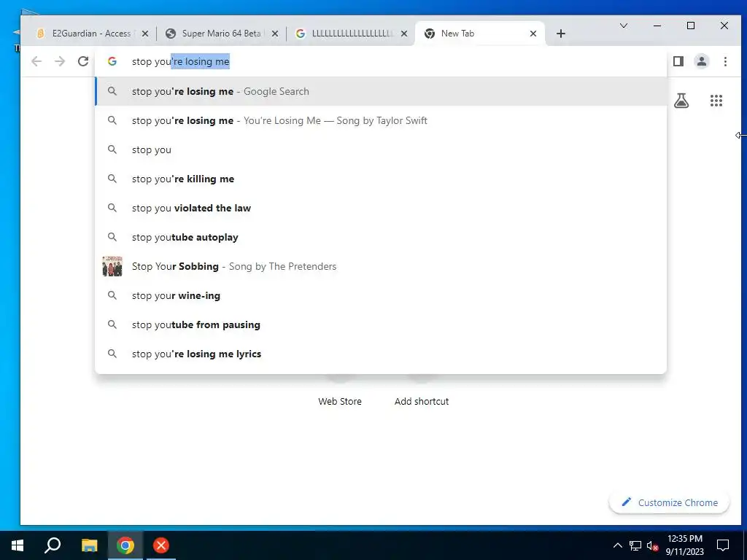The image size is (747, 560).
Task: Click the red X app in taskbar
Action: (x=161, y=545)
